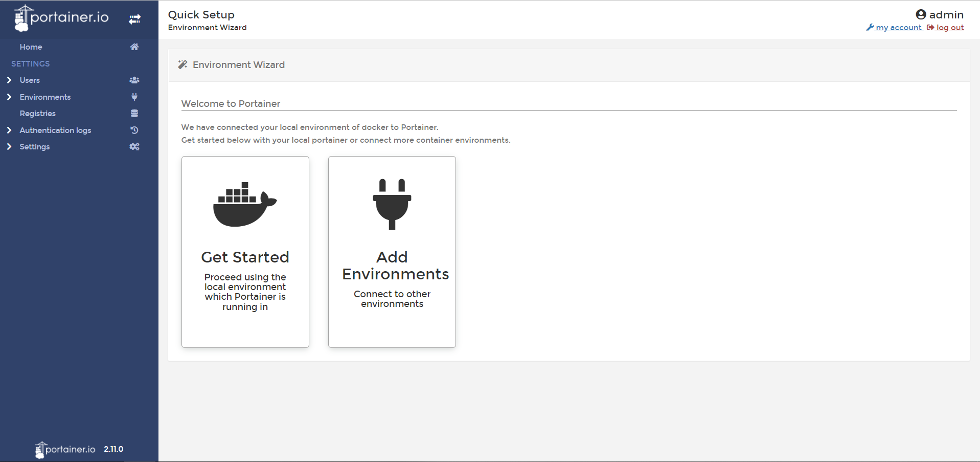The height and width of the screenshot is (462, 980).
Task: Click the Portainer.io logo in the sidebar header
Action: 61,18
